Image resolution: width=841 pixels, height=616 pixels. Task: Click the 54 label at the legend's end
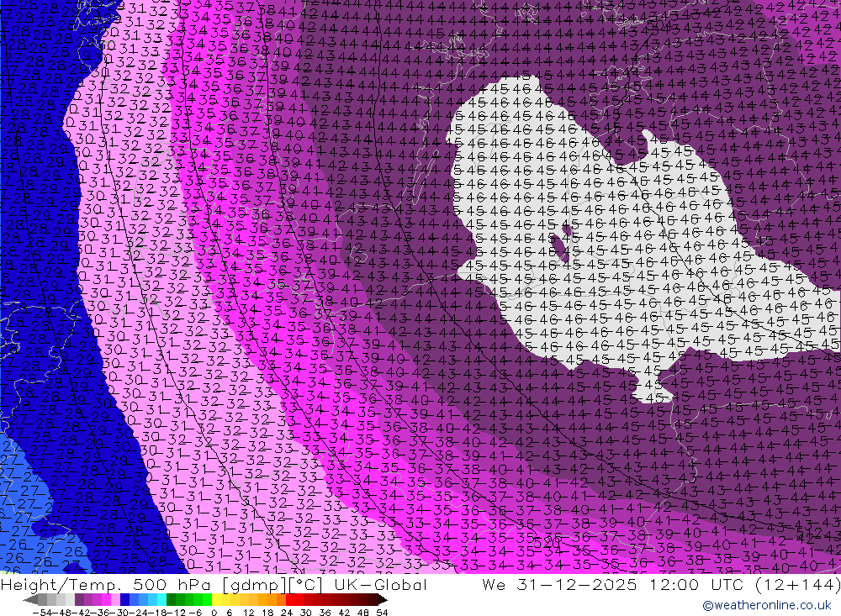pos(381,611)
